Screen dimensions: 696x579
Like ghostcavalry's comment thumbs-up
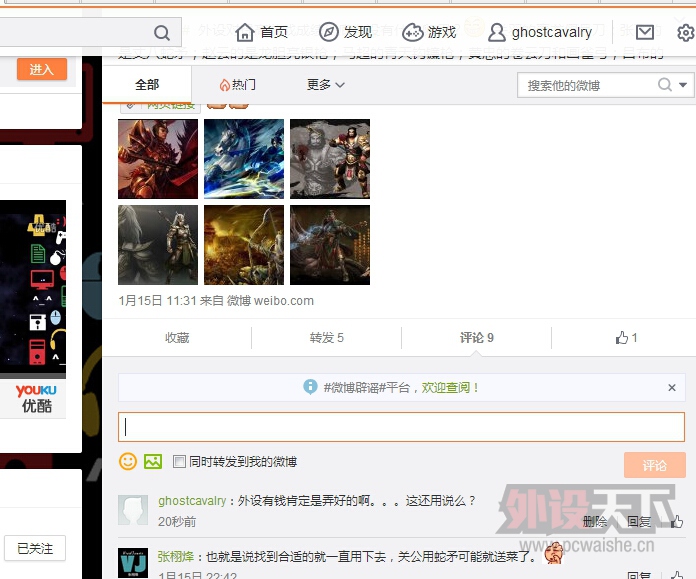676,522
